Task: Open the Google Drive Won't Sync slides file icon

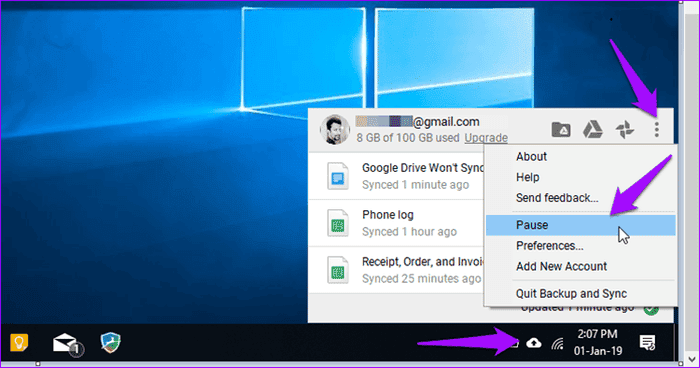Action: pos(338,176)
